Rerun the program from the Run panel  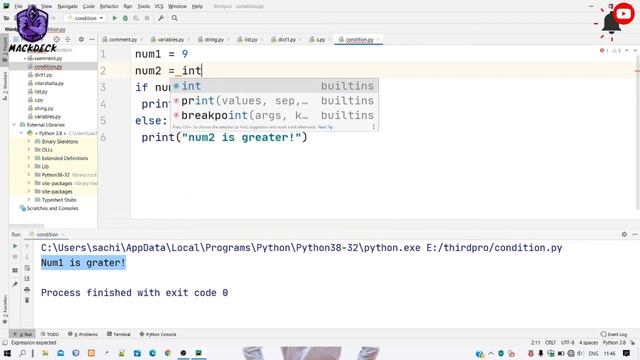15,246
